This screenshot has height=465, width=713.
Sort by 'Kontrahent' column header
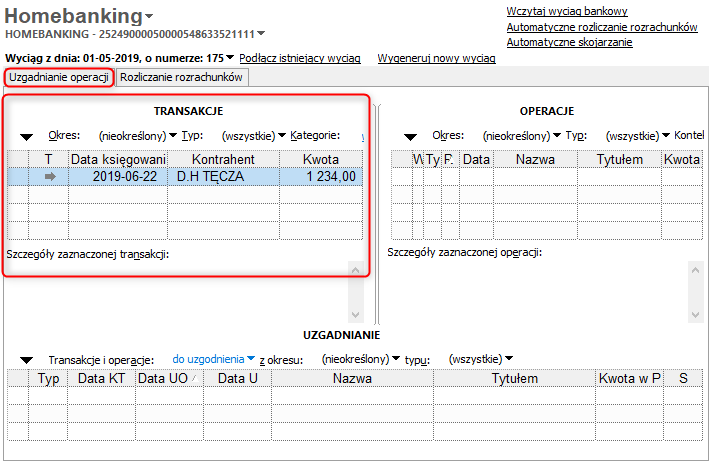click(223, 159)
